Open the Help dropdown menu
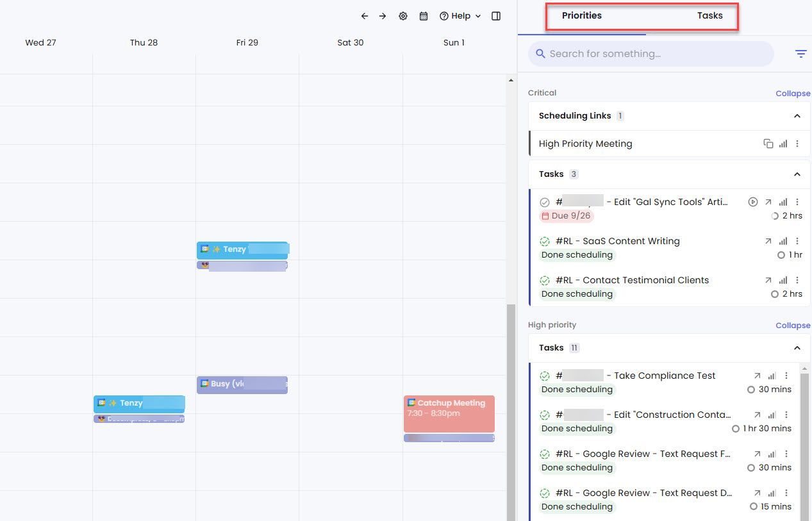812x521 pixels. [x=460, y=15]
